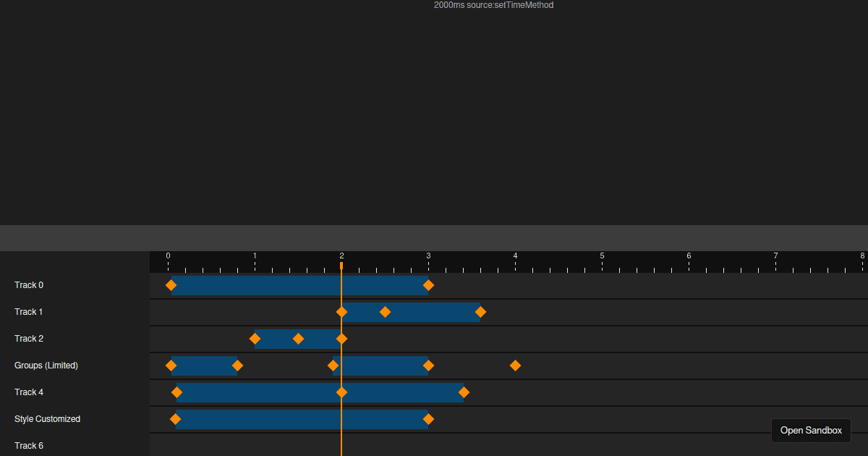Image resolution: width=868 pixels, height=456 pixels.
Task: Select the Track 0 label
Action: pos(29,285)
